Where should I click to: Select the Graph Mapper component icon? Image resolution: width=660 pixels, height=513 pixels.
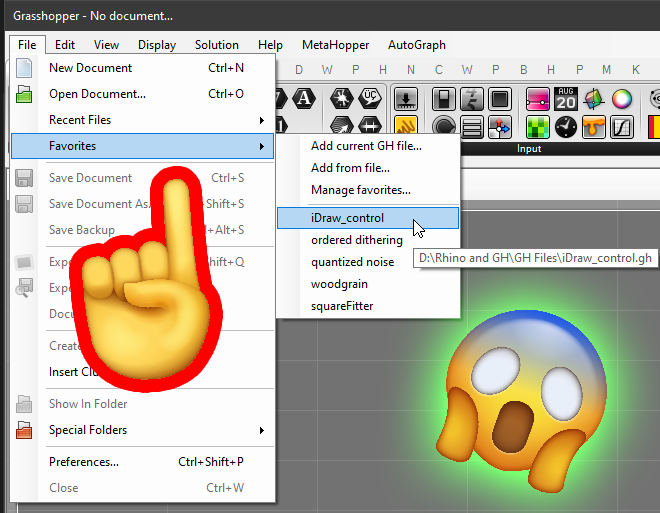point(621,127)
